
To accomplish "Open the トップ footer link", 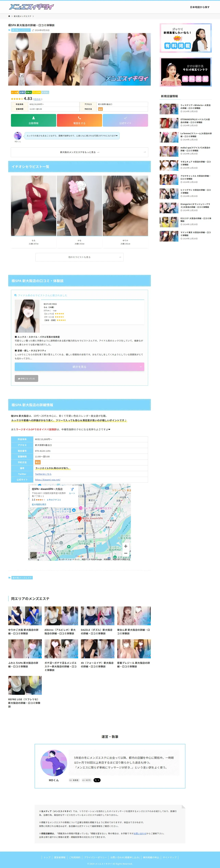I will point(47,857).
